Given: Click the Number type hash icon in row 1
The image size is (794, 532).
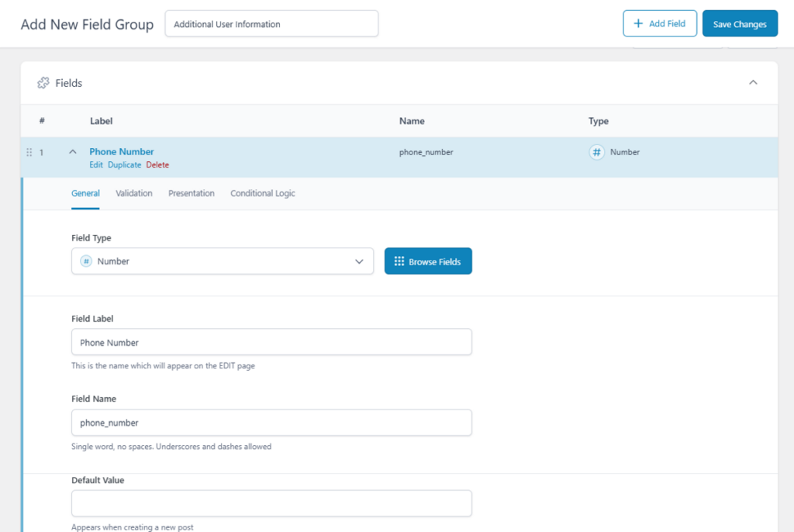Looking at the screenshot, I should coord(596,152).
